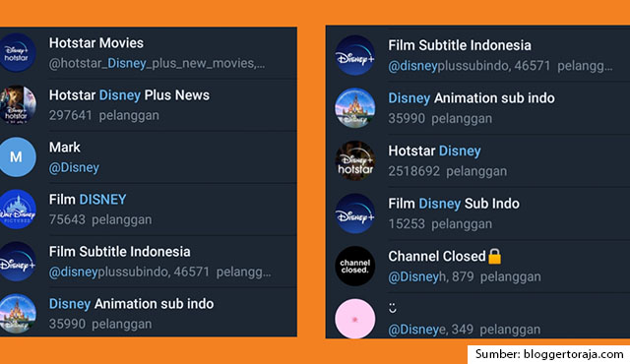Click the lock emoji beside Channel Closed

pos(494,256)
